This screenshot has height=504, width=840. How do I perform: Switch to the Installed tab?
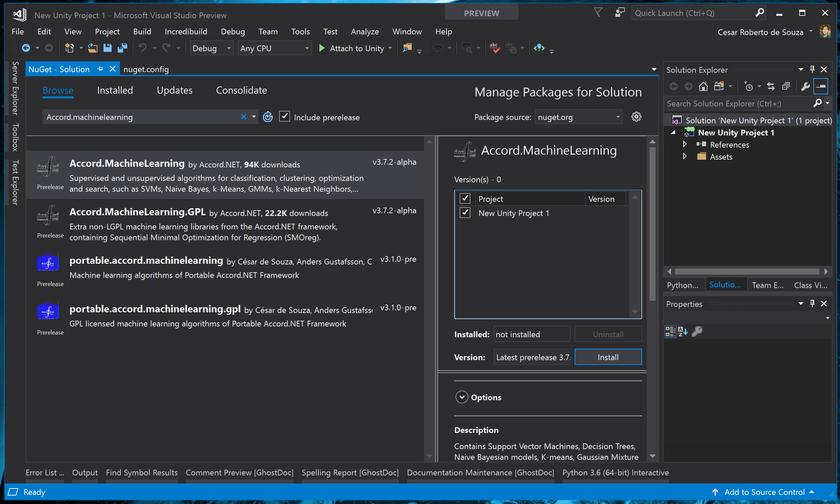click(115, 90)
